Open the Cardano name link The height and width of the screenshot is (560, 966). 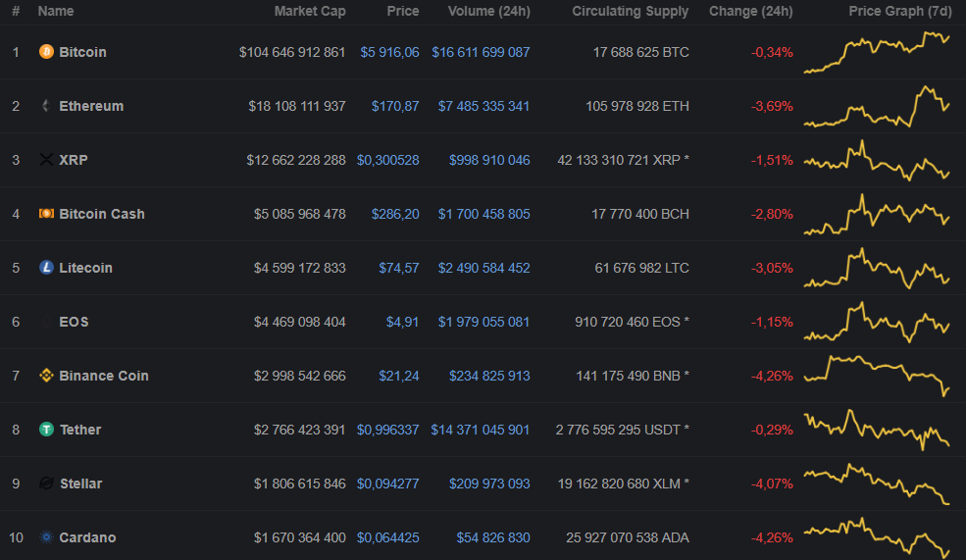(x=87, y=537)
